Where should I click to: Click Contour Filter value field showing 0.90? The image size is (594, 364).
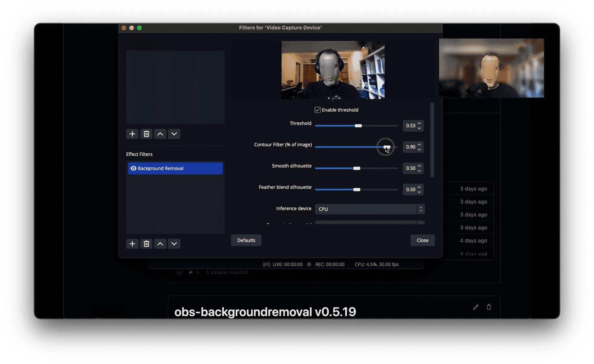410,147
